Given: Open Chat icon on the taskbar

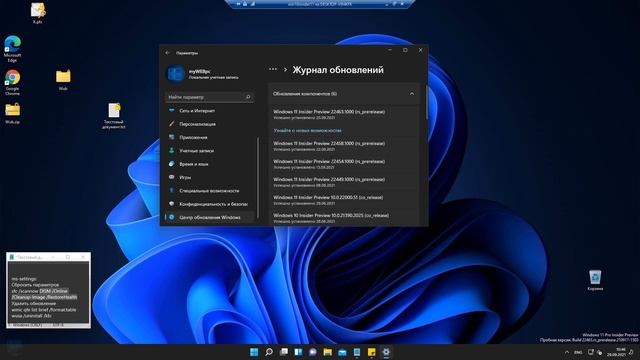Looking at the screenshot, I should click(313, 352).
